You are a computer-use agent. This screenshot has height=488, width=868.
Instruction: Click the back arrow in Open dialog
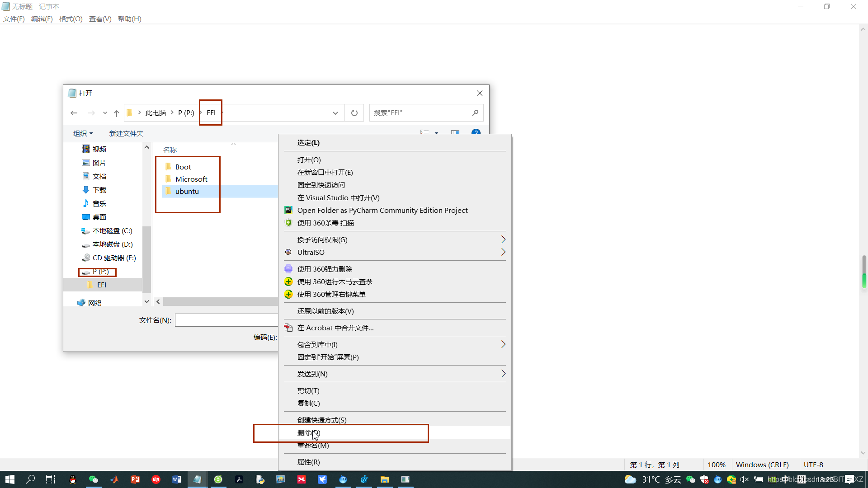click(74, 113)
